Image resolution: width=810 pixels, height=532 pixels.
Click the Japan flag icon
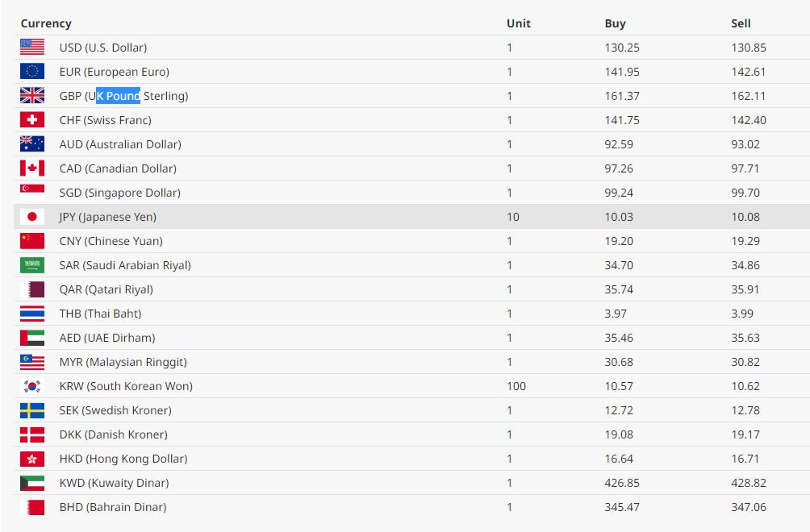(32, 217)
